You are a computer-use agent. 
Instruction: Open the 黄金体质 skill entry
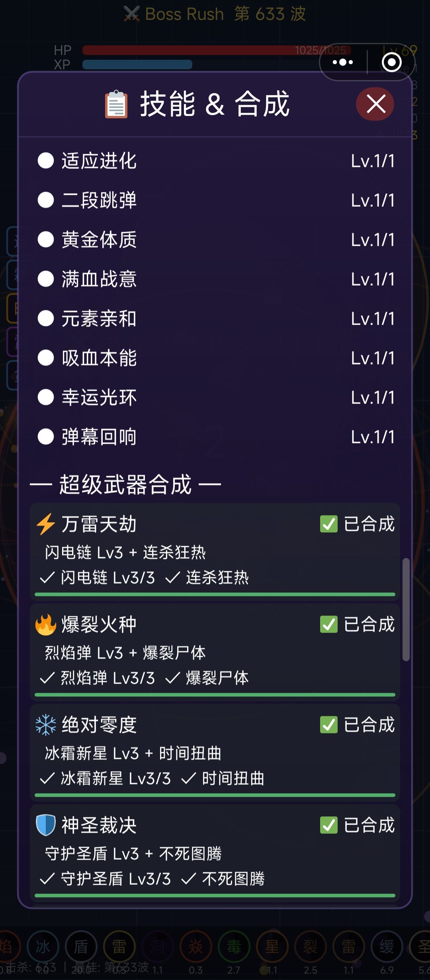tap(99, 240)
